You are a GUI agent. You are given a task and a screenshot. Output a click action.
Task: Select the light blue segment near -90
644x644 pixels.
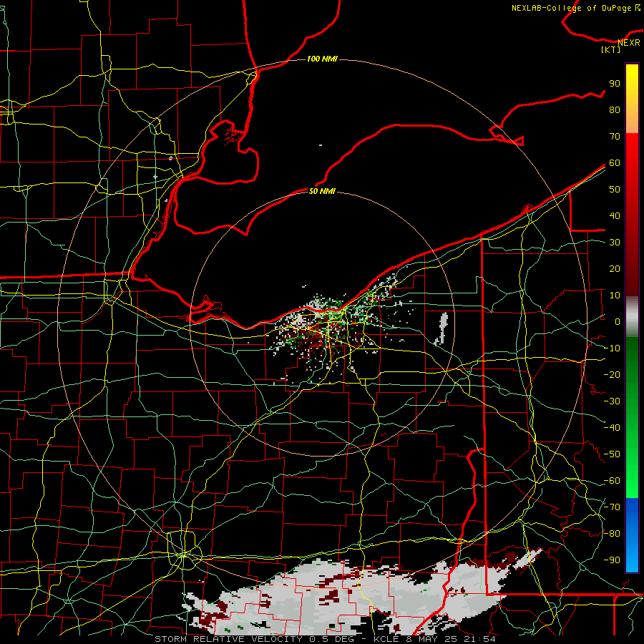pyautogui.click(x=632, y=559)
